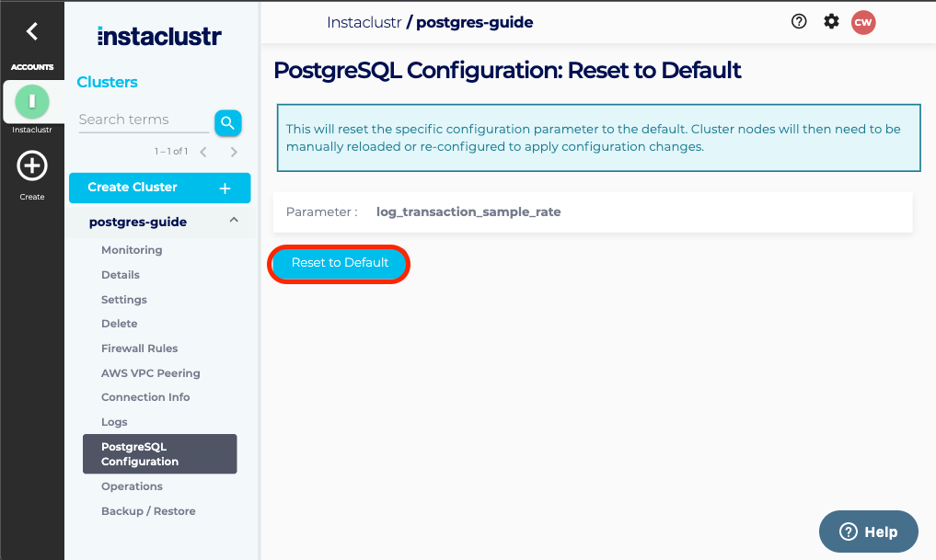Select PostgreSQL Configuration in sidebar

[x=159, y=454]
